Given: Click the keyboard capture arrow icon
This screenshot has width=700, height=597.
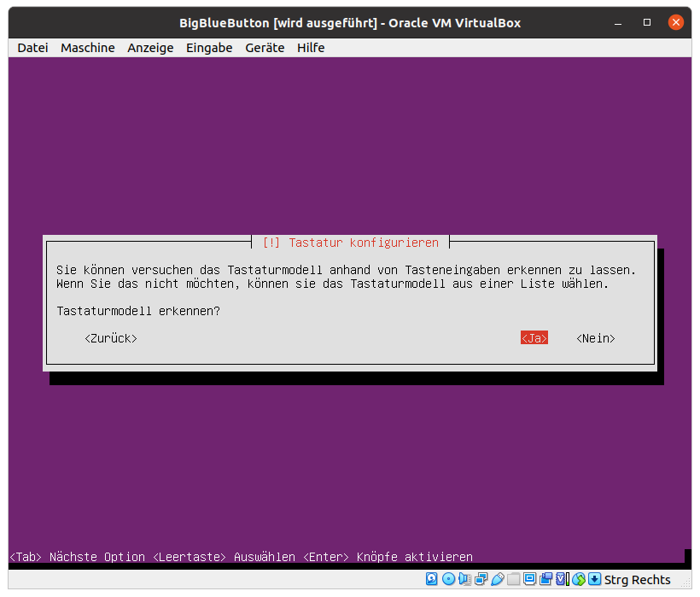Looking at the screenshot, I should [x=595, y=579].
